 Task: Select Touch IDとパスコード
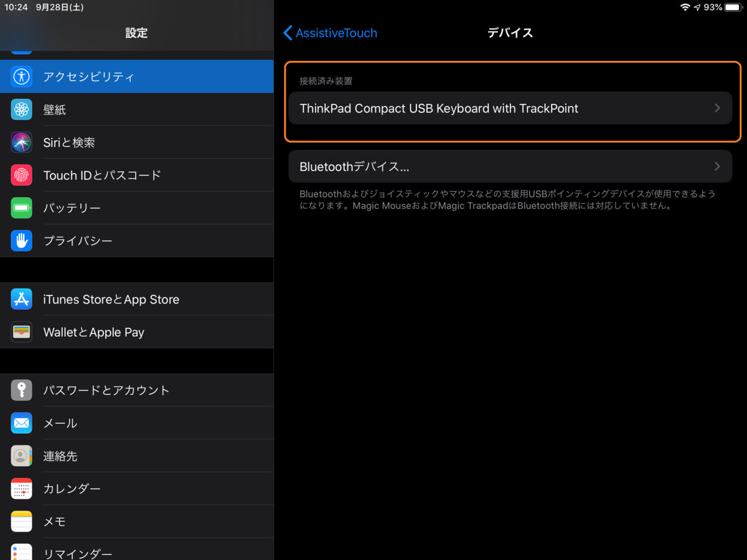point(137,175)
